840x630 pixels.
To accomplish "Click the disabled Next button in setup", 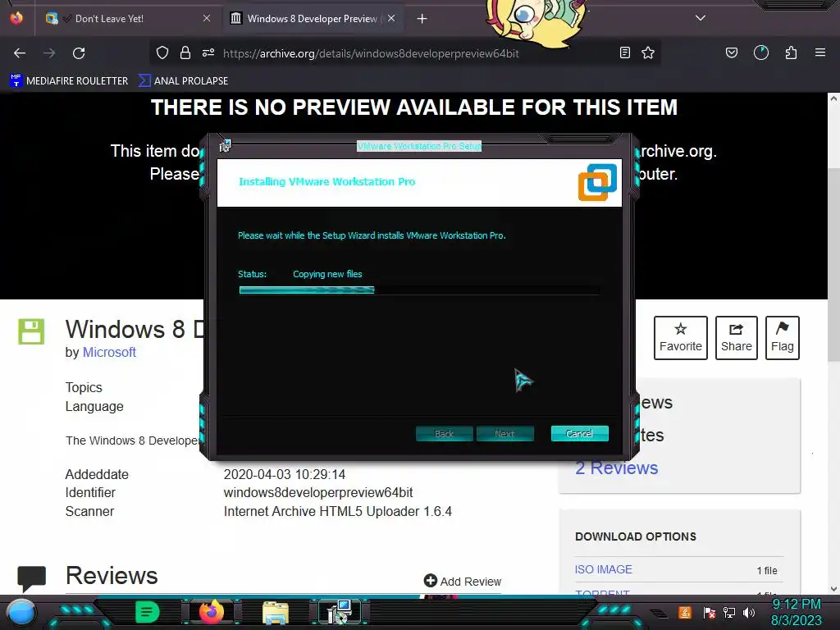I will coord(504,433).
